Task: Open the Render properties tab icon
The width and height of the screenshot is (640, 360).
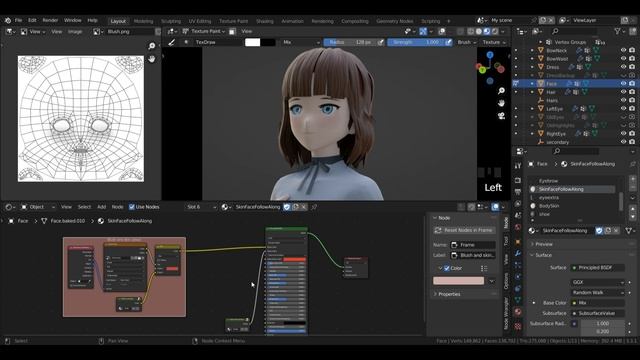Action: 518,180
